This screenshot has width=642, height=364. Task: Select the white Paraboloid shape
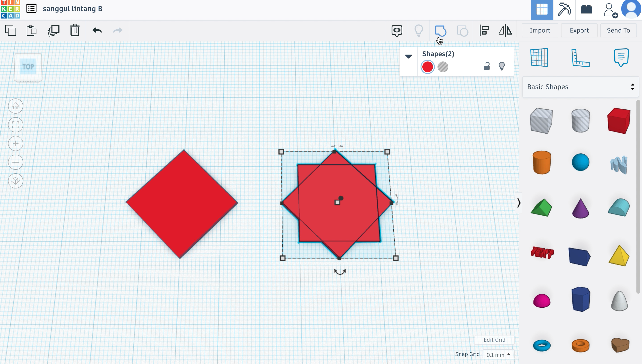(619, 301)
